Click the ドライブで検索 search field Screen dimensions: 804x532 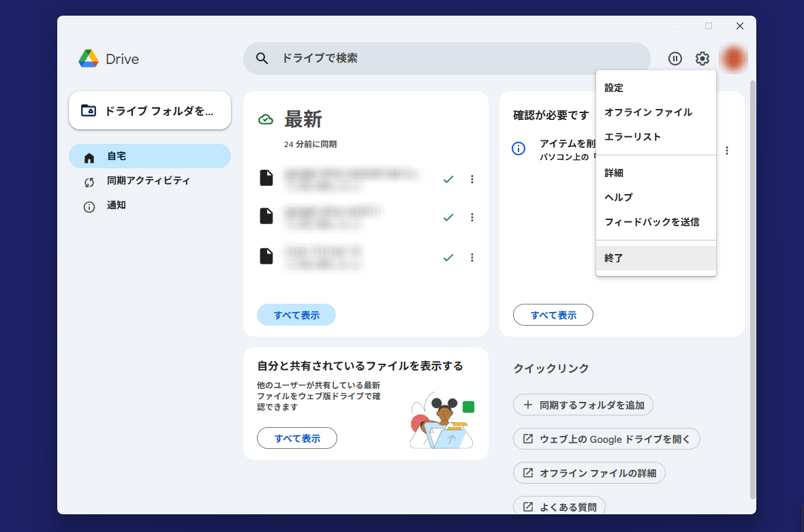(x=457, y=59)
